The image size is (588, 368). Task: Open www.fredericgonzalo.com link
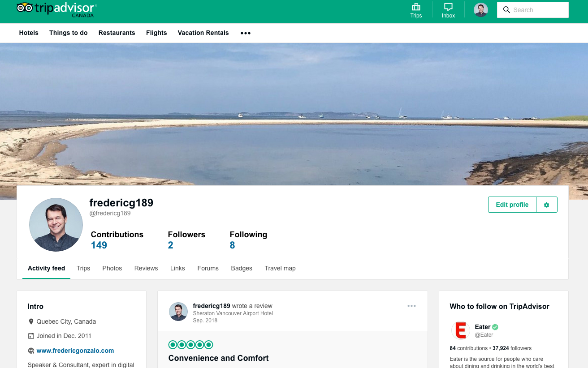point(75,351)
